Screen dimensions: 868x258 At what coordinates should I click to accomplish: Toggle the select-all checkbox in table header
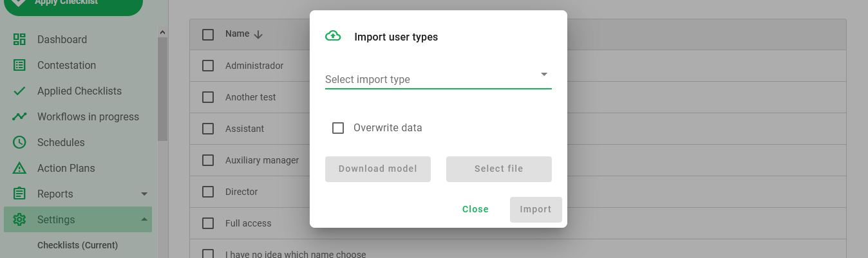pyautogui.click(x=208, y=35)
